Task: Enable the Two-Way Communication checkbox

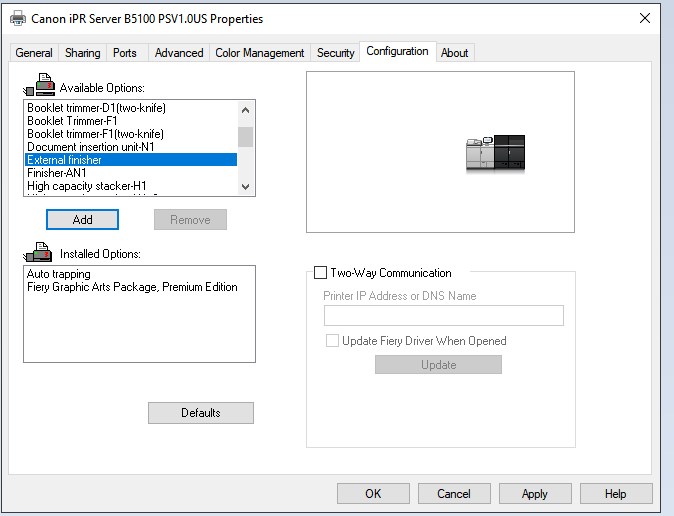Action: [x=320, y=272]
